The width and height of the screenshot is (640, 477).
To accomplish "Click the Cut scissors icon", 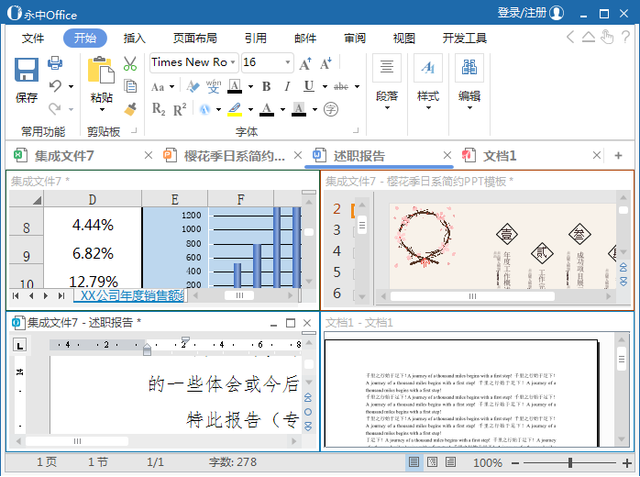I will (x=130, y=63).
